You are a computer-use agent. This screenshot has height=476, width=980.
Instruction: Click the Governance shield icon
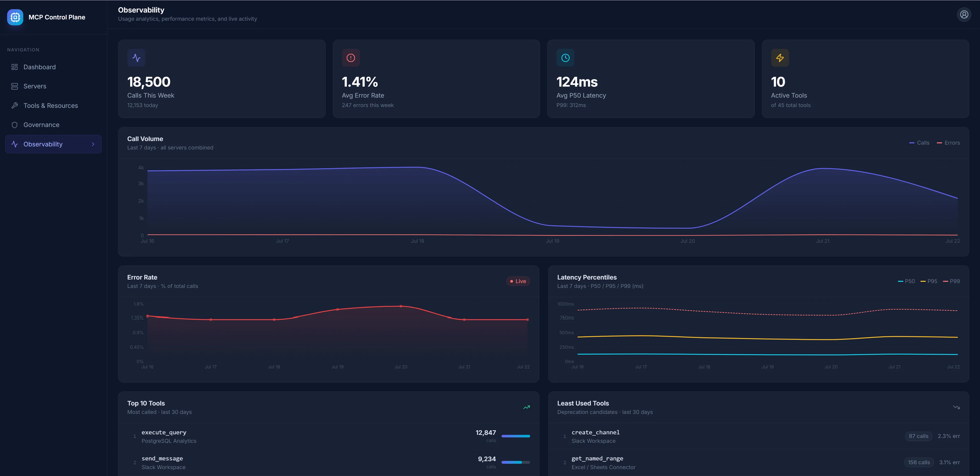15,125
